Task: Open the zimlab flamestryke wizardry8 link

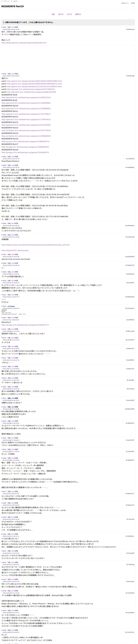Action: click(36, 245)
